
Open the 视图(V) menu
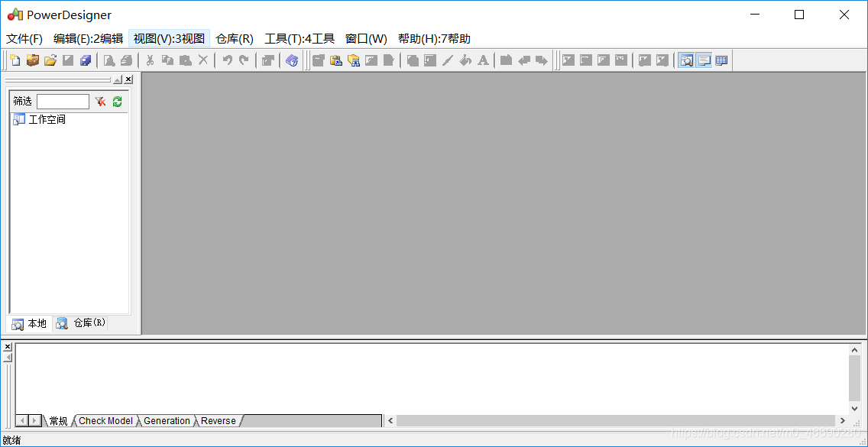170,39
